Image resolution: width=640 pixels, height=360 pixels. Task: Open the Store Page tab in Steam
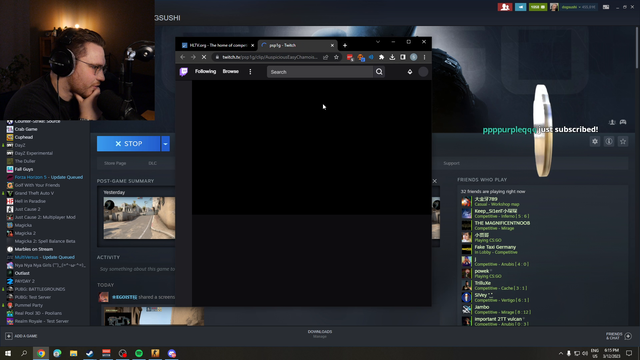115,163
